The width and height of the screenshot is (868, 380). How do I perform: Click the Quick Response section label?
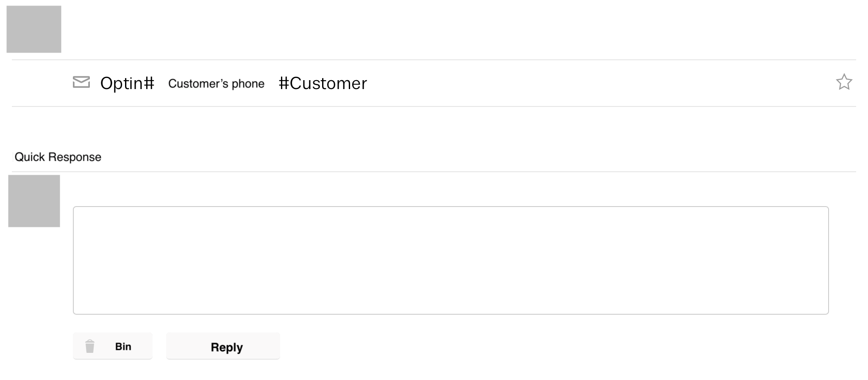point(58,157)
